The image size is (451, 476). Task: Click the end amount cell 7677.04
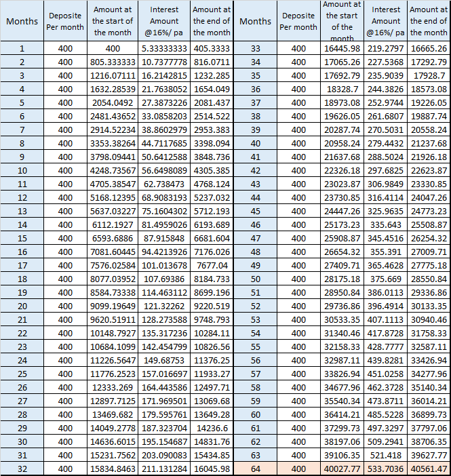[212, 265]
